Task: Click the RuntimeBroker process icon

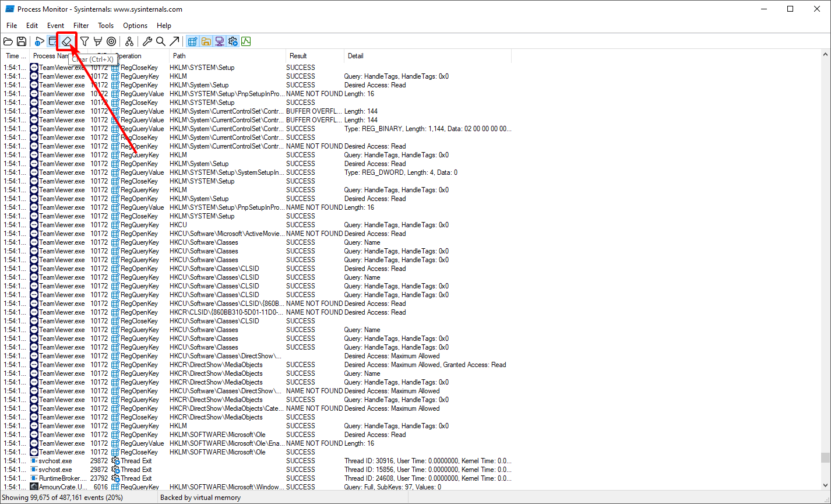Action: (34, 478)
